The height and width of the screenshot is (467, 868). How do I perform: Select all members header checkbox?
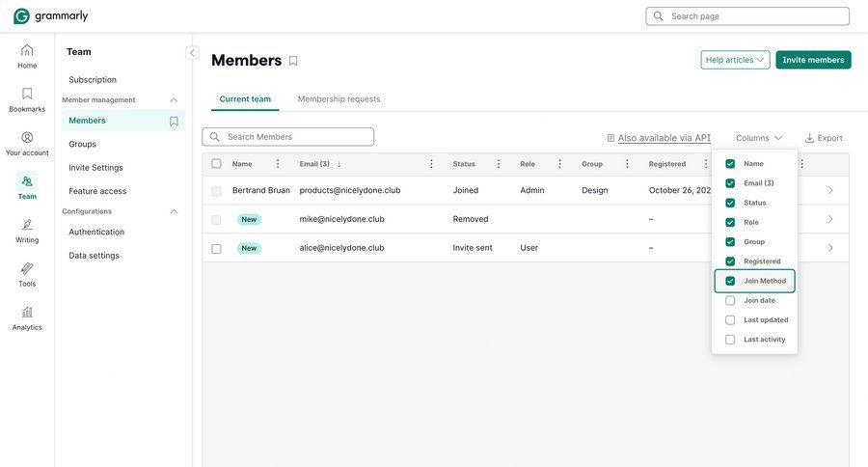(x=216, y=163)
